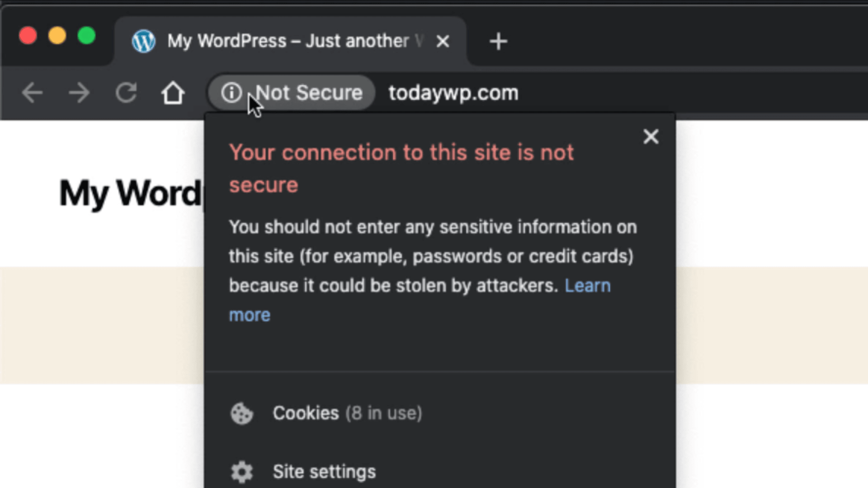Open a new tab with plus button
Screen dimensions: 868x488
pos(498,41)
